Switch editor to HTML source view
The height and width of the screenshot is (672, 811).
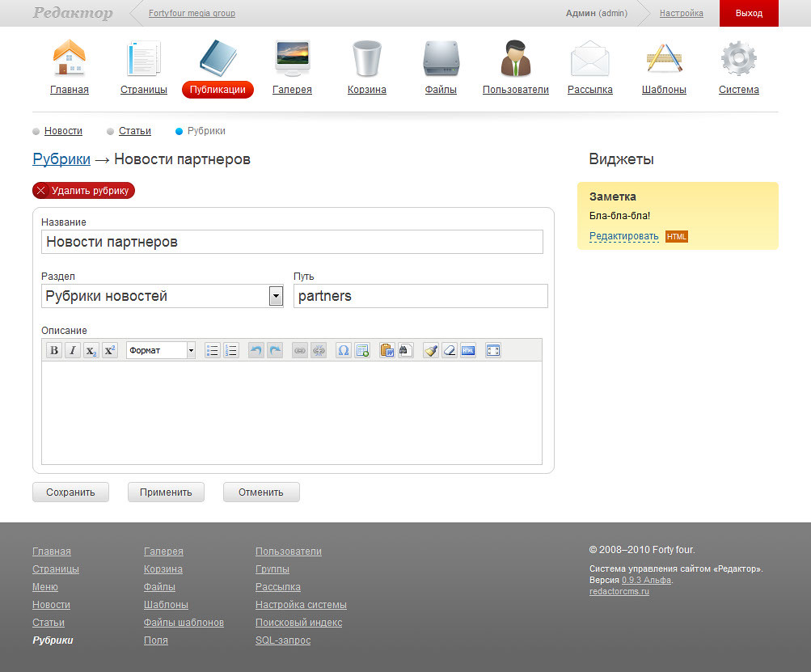(x=468, y=350)
